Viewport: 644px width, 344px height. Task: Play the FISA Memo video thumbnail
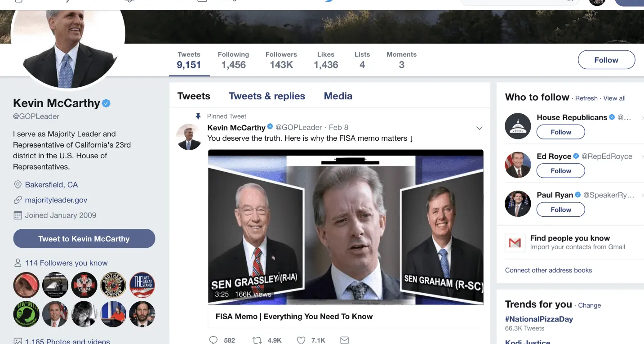click(x=346, y=227)
